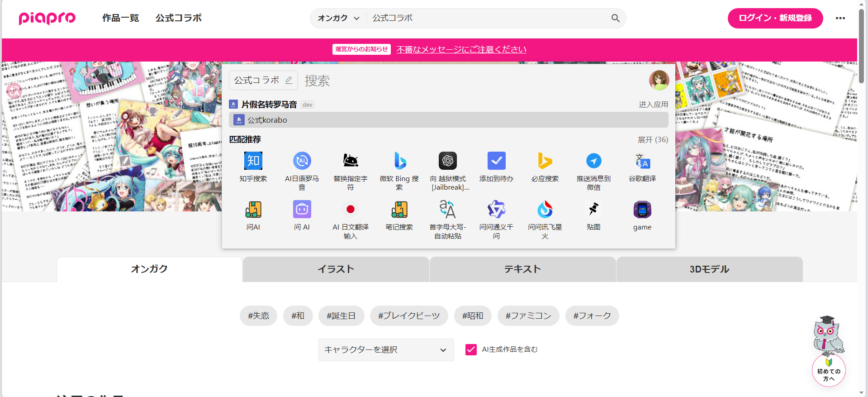Open the キャラクターを選択 dropdown
This screenshot has height=397, width=868.
click(x=386, y=350)
